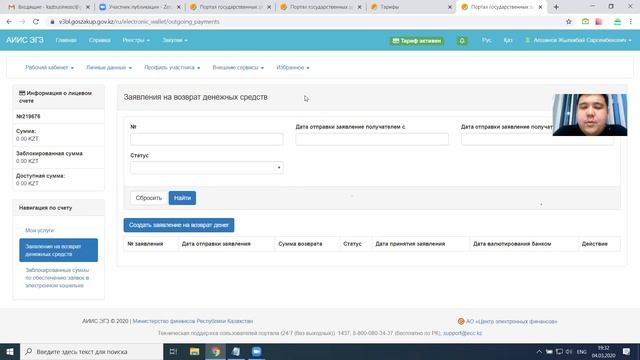Screen dimensions: 640x360
Task: Expand the Закупки dropdown menu
Action: [x=175, y=40]
